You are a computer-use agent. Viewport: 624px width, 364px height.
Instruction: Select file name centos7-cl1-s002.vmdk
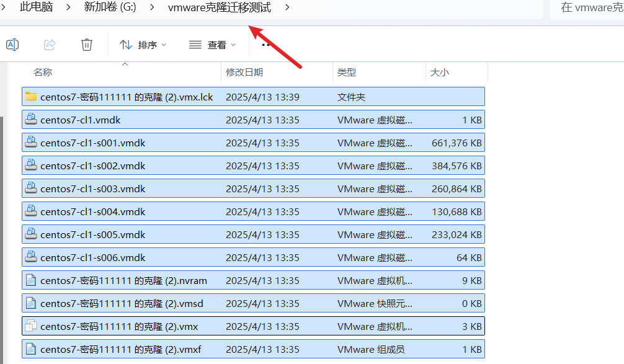[x=92, y=166]
